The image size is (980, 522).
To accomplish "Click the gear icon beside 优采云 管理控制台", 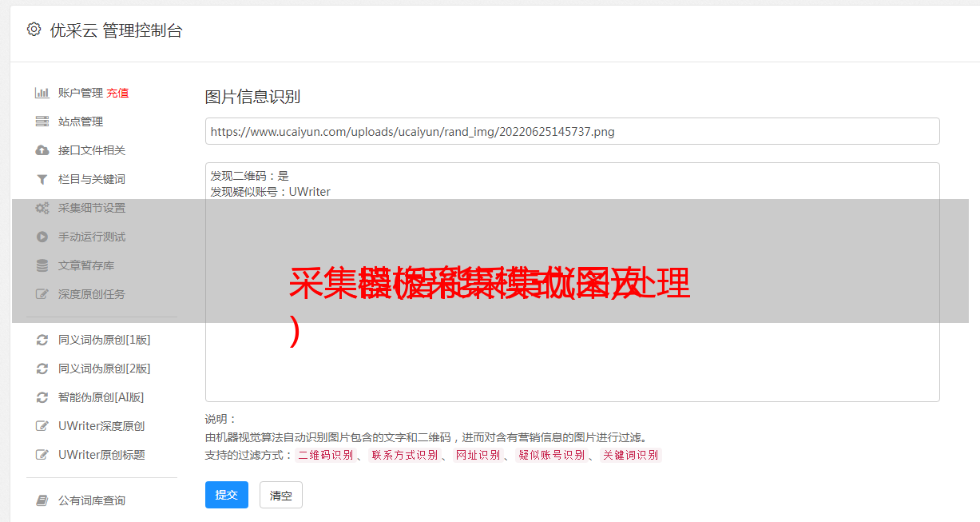I will [34, 30].
